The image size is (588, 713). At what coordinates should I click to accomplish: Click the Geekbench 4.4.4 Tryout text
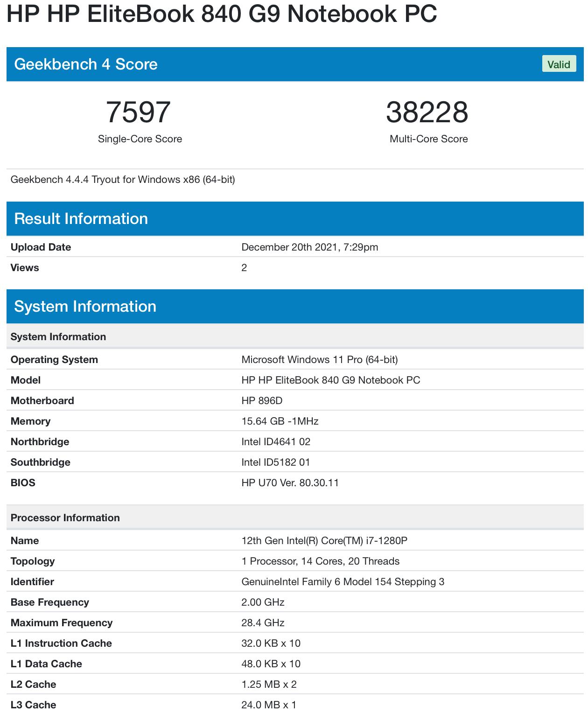tap(123, 179)
